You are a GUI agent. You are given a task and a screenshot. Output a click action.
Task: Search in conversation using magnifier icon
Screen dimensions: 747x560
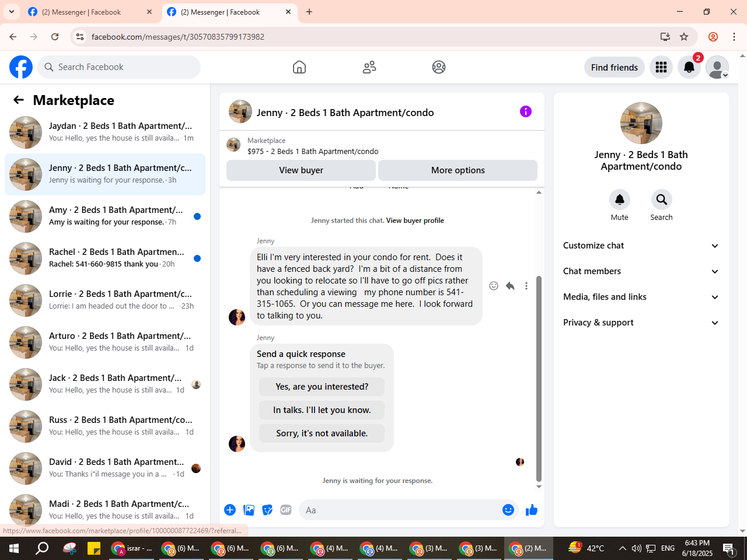click(x=662, y=199)
